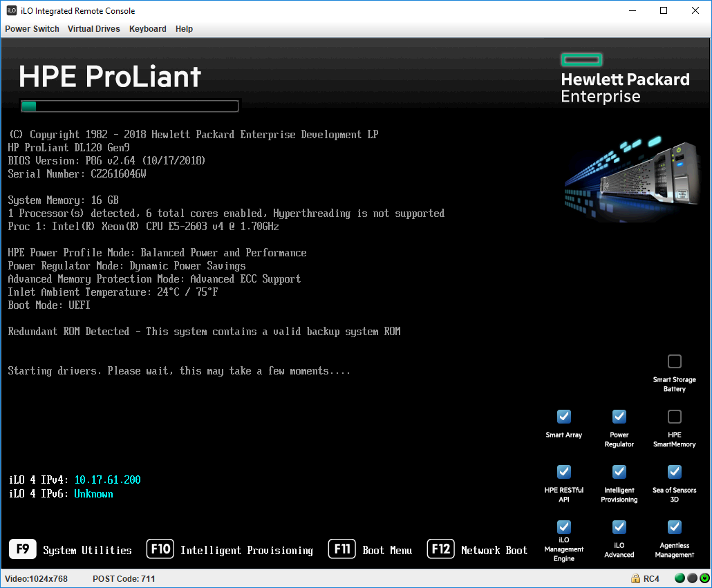Open the Keyboard menu
Viewport: 712px width, 588px height.
click(147, 28)
